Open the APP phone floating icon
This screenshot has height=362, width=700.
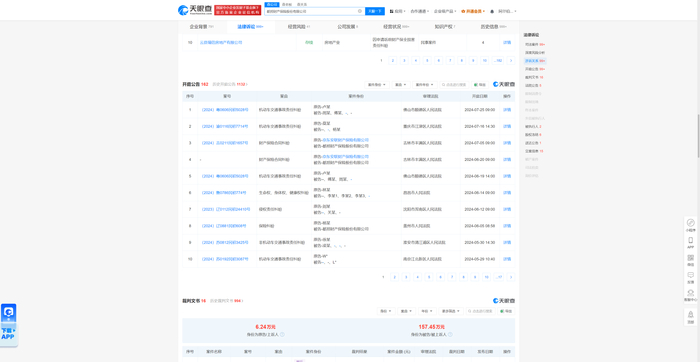[691, 242]
